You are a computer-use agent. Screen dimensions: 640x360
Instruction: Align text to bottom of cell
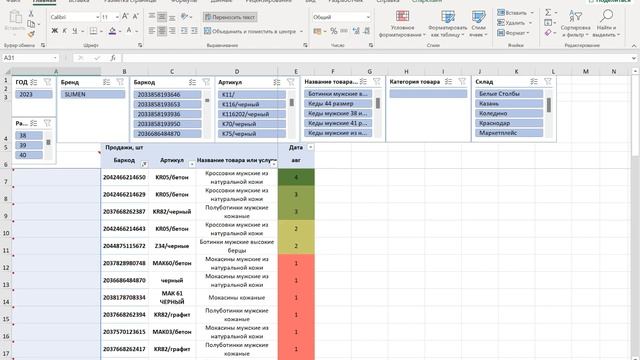(x=172, y=17)
